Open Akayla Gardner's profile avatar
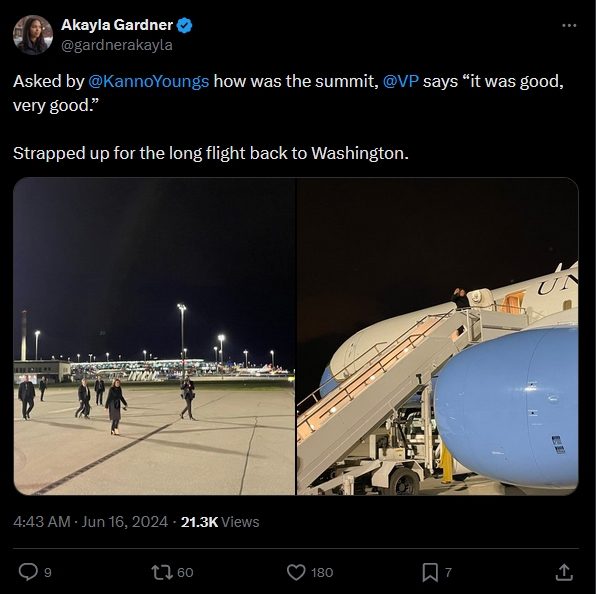The image size is (596, 594). pyautogui.click(x=33, y=35)
